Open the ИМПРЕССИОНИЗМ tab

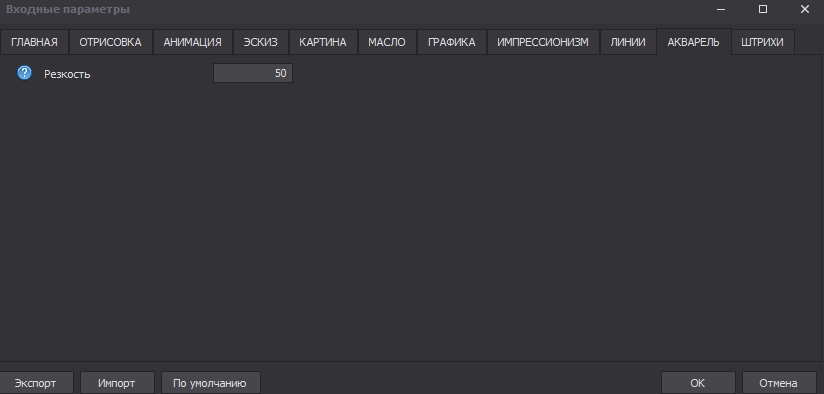coord(543,42)
